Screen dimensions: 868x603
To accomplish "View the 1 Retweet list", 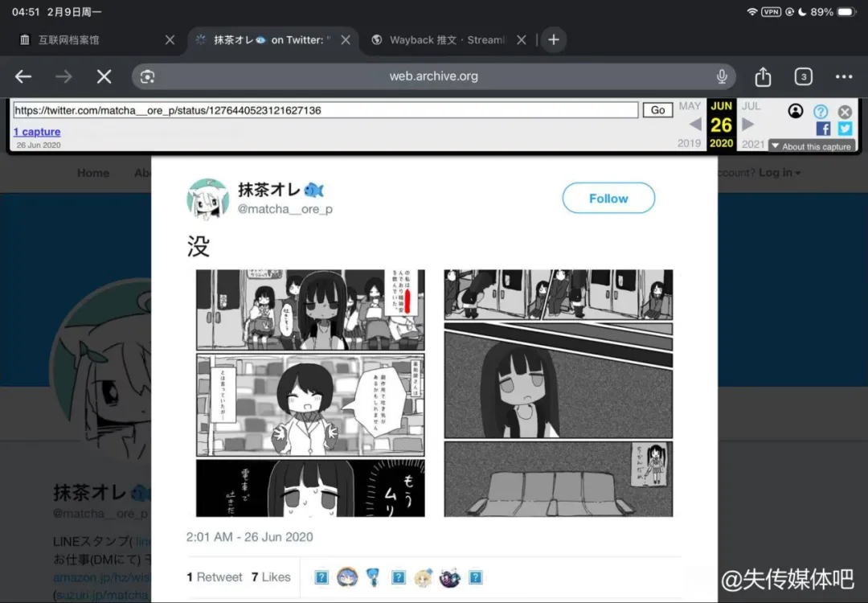I will [x=215, y=577].
